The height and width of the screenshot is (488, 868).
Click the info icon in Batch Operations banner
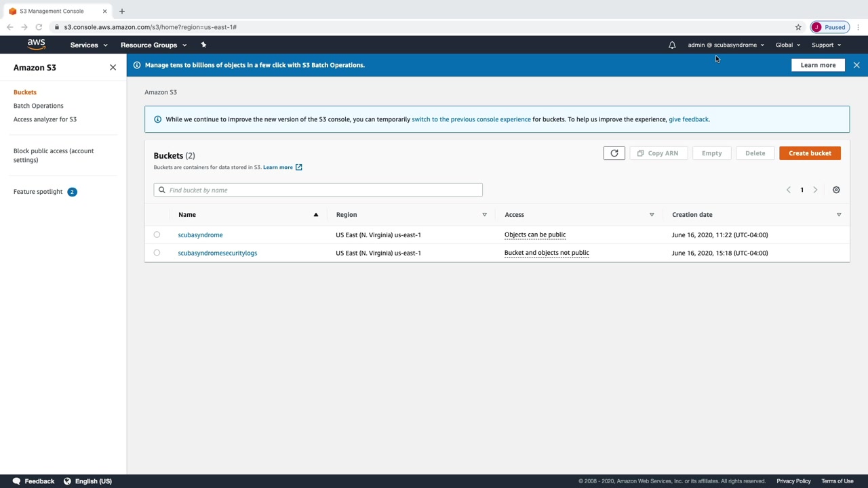click(137, 65)
